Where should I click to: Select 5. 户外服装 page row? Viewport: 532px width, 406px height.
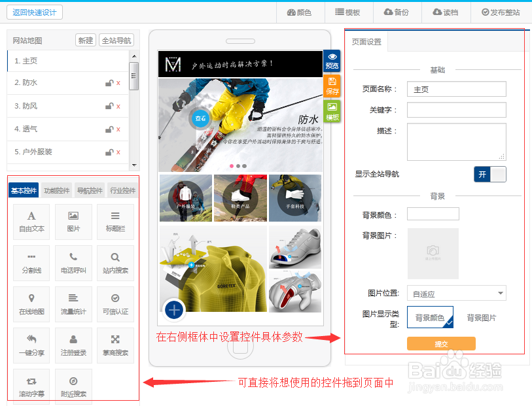[x=68, y=152]
